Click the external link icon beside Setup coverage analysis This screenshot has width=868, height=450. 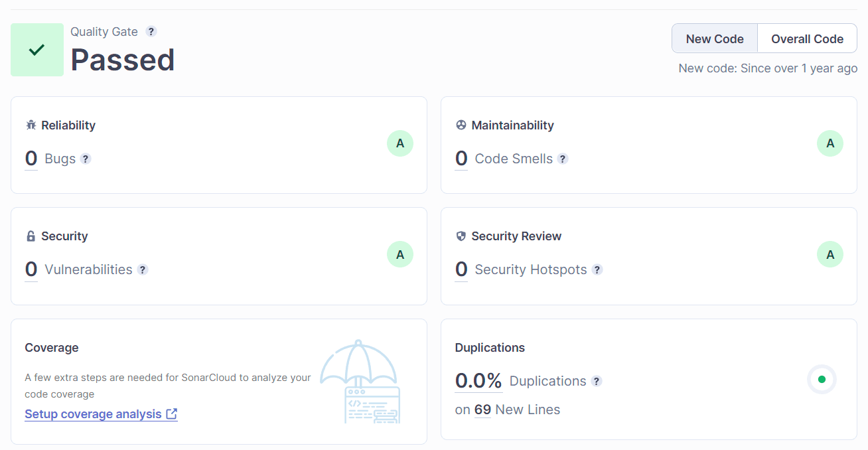pyautogui.click(x=172, y=413)
